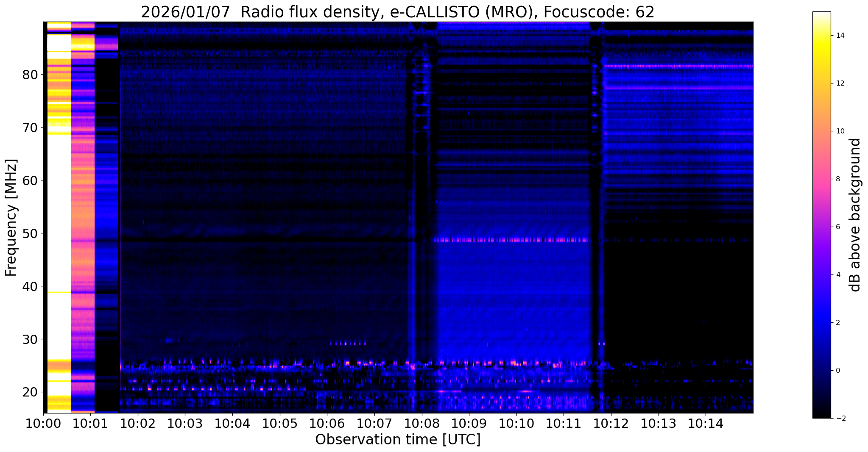Click the 20 MHz frequency tick label
The height and width of the screenshot is (452, 868).
[30, 393]
